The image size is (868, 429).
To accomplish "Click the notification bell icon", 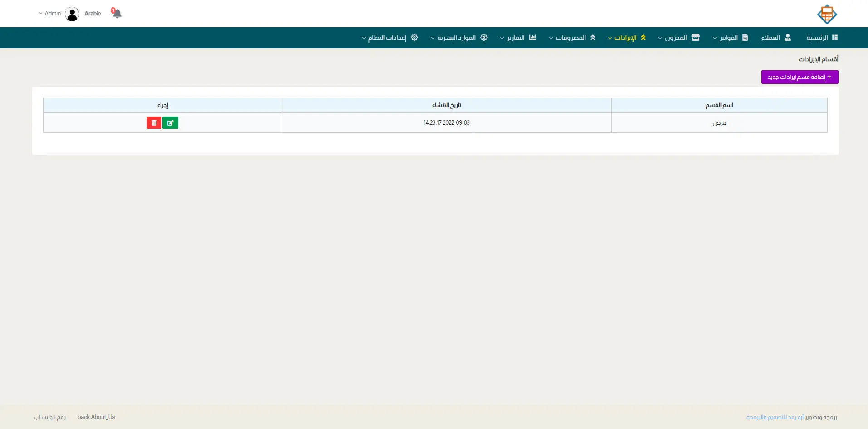I will (117, 14).
